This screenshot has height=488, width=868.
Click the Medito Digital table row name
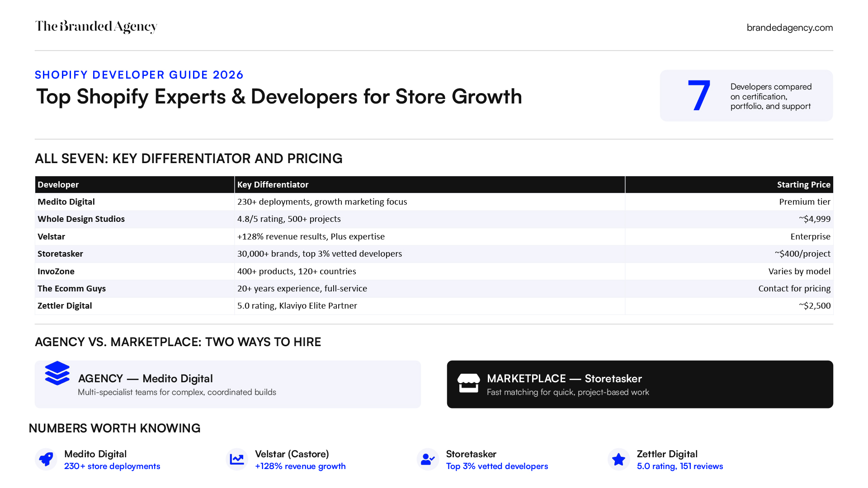(x=66, y=202)
